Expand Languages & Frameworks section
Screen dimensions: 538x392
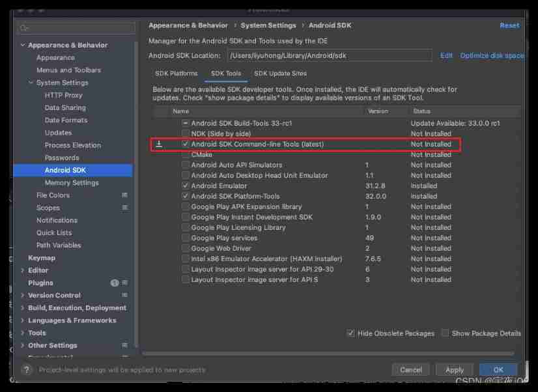point(23,320)
